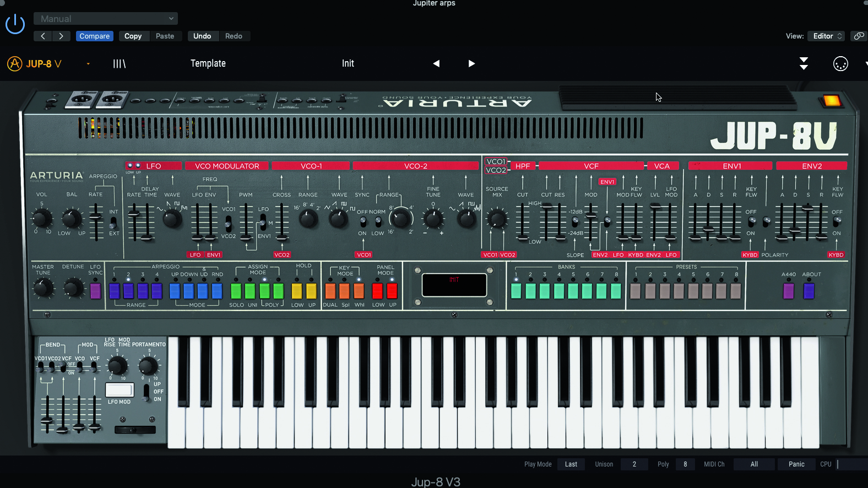Viewport: 868px width, 488px height.
Task: Toggle the arpeggio INT/EXT switch
Action: point(113,223)
